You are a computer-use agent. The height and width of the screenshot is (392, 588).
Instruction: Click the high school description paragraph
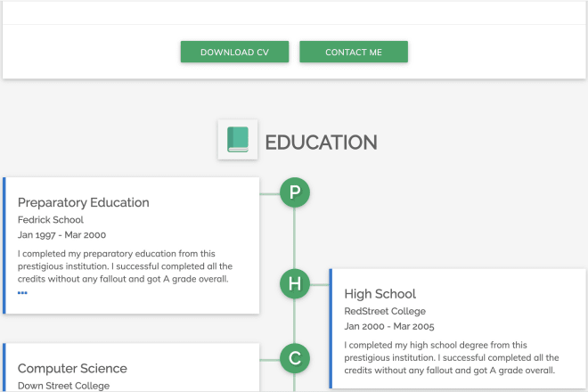(x=452, y=358)
